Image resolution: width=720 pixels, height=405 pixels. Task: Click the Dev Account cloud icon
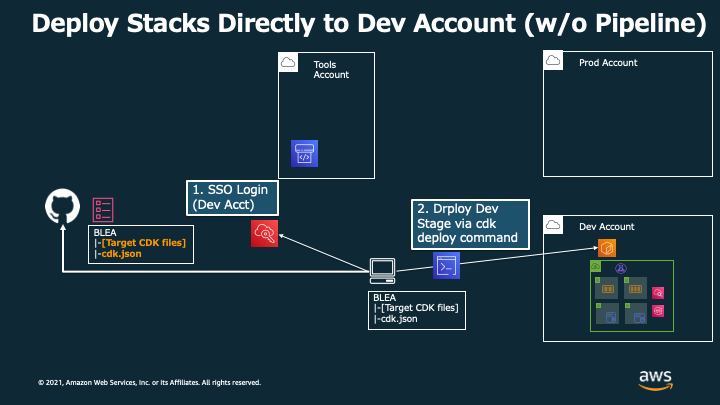click(553, 225)
